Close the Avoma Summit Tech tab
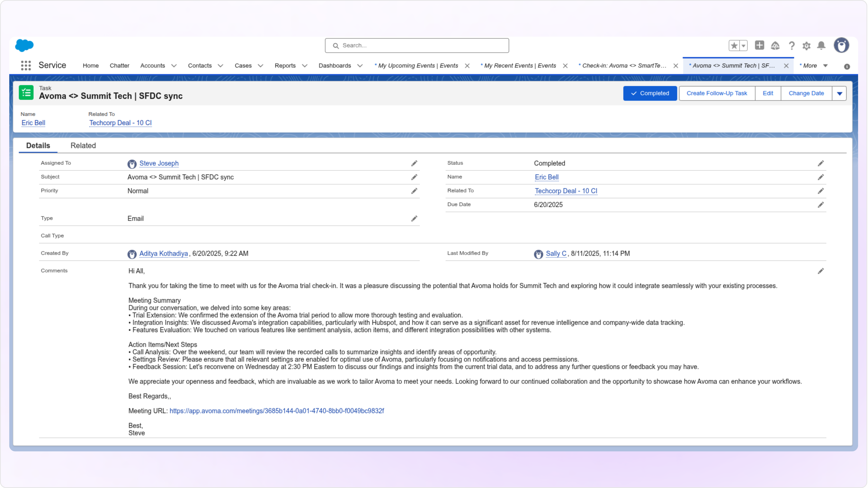The height and width of the screenshot is (488, 868). 786,66
